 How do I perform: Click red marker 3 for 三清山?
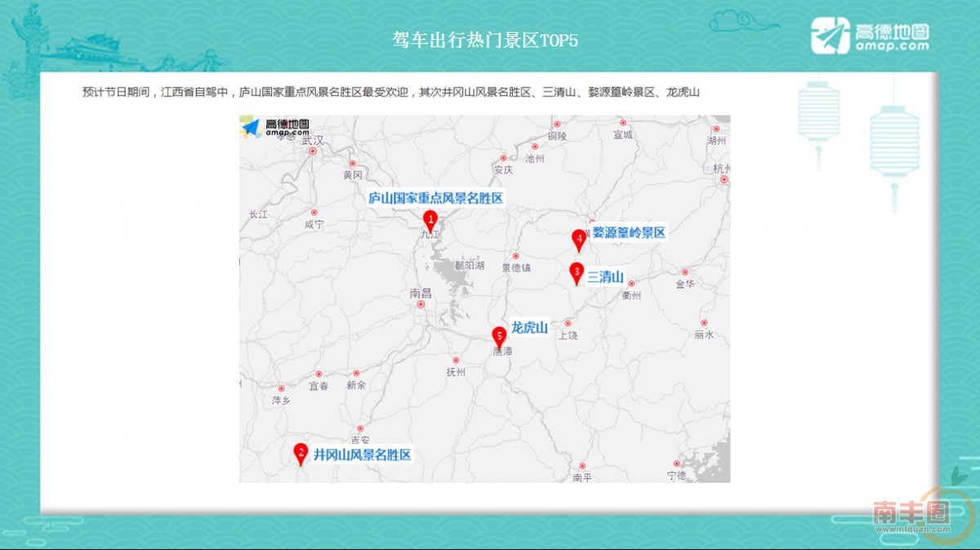[577, 271]
